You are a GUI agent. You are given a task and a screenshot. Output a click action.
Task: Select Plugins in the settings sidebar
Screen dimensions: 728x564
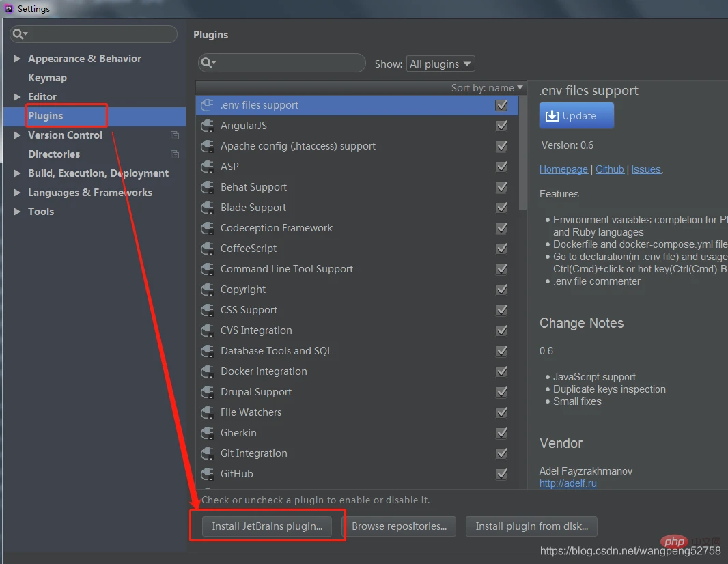(45, 116)
